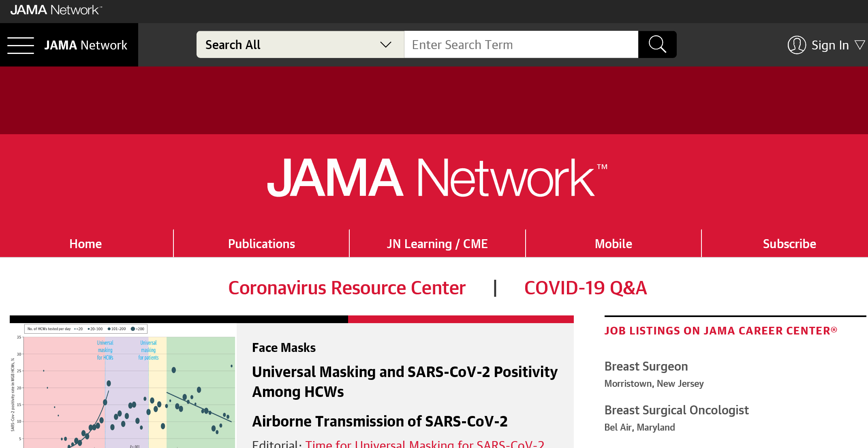The image size is (868, 448).
Task: Open the Home tab
Action: pyautogui.click(x=86, y=244)
